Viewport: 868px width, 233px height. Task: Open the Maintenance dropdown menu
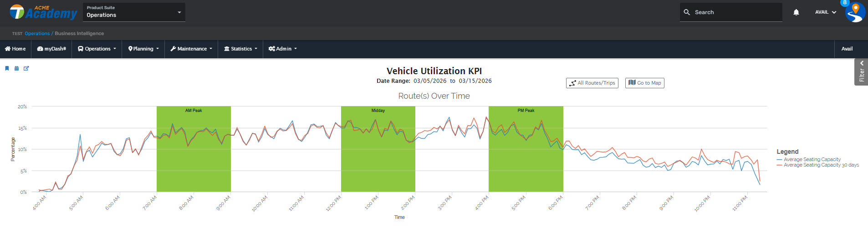[191, 49]
